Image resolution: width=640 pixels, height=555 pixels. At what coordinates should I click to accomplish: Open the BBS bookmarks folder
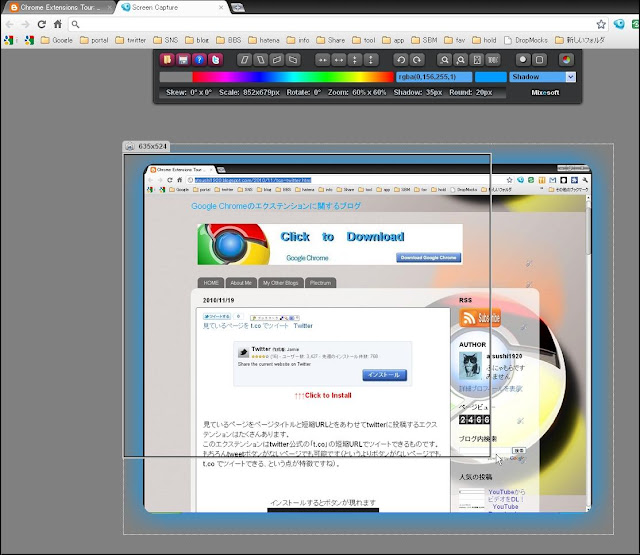pyautogui.click(x=229, y=40)
